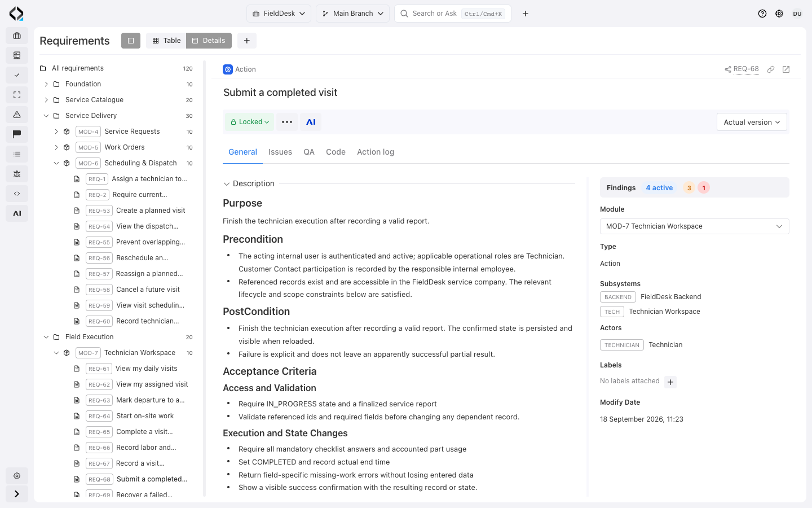Open the Locked status dropdown
The width and height of the screenshot is (812, 508).
(x=250, y=122)
